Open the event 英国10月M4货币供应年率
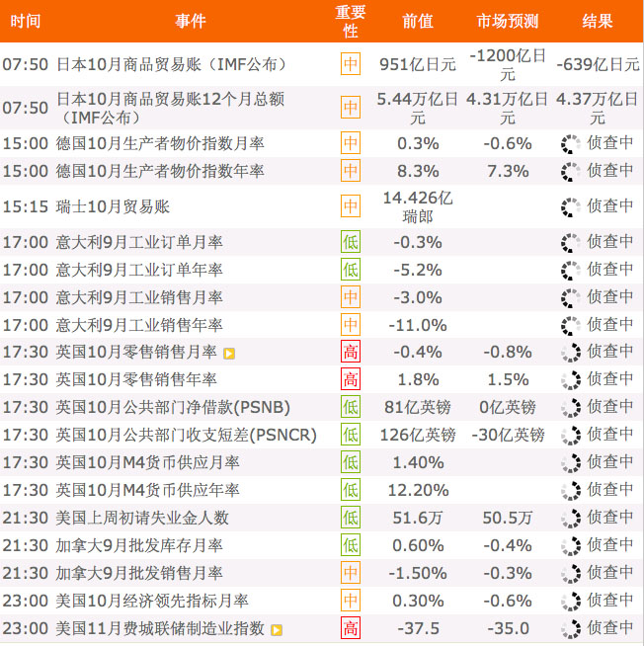644x646 pixels. click(x=147, y=490)
